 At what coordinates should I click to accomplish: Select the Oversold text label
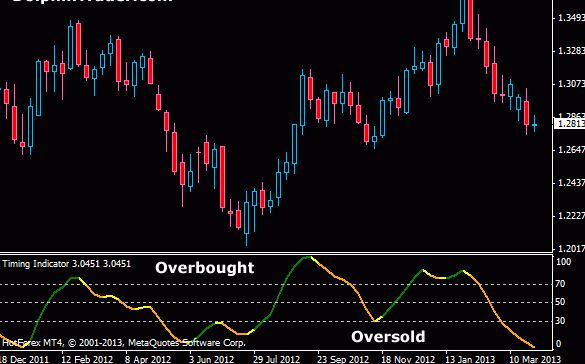pos(388,336)
